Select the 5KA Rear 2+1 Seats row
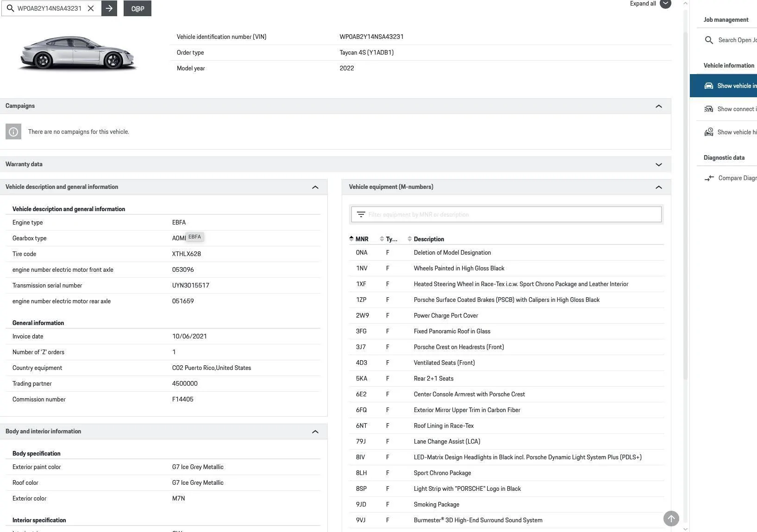This screenshot has height=532, width=757. [506, 379]
